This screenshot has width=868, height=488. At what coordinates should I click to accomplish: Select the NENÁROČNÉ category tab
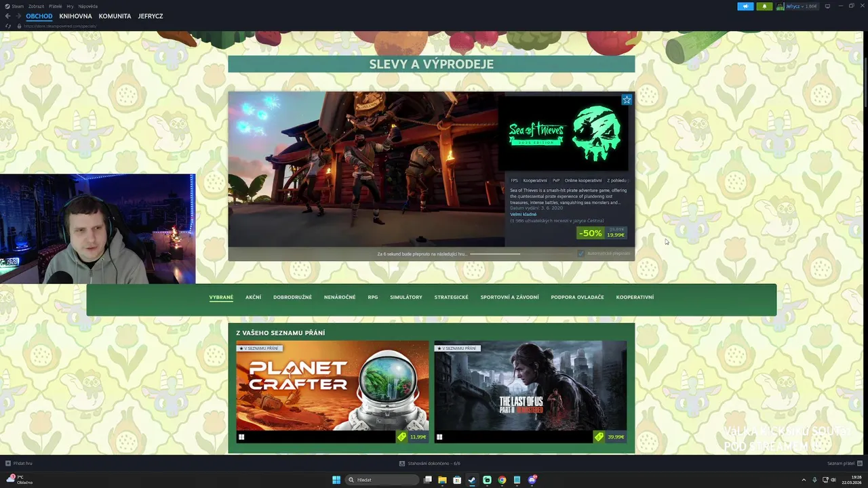(340, 297)
